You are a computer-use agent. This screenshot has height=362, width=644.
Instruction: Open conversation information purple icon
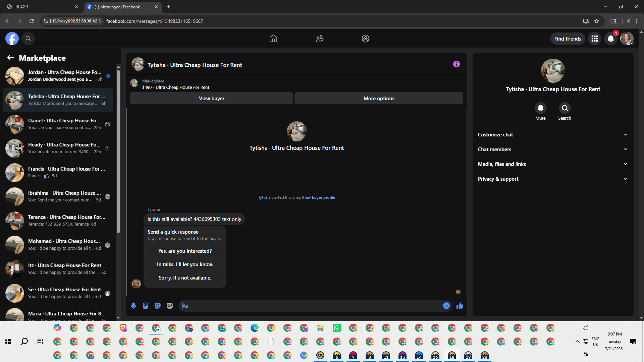tap(457, 64)
